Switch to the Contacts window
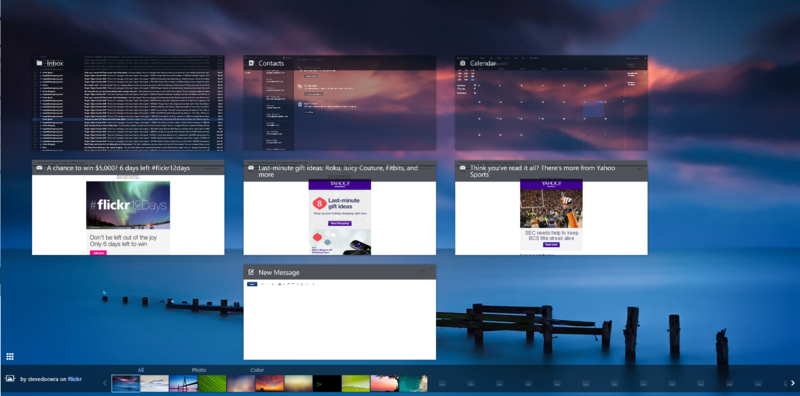800x396 pixels. [339, 103]
